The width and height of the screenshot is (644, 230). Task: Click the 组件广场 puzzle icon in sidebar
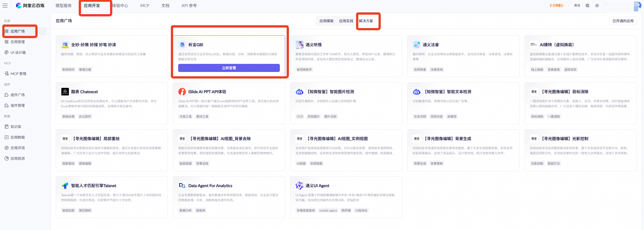pyautogui.click(x=7, y=95)
